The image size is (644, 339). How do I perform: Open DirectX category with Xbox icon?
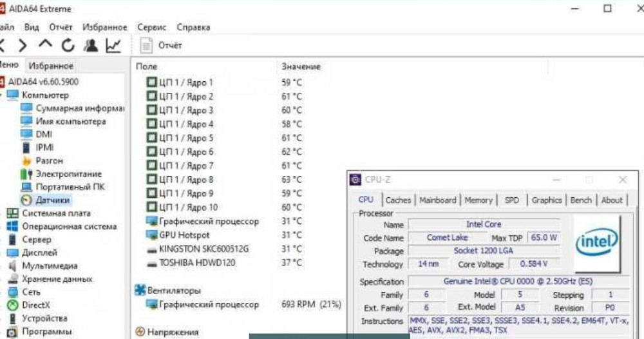[36, 305]
